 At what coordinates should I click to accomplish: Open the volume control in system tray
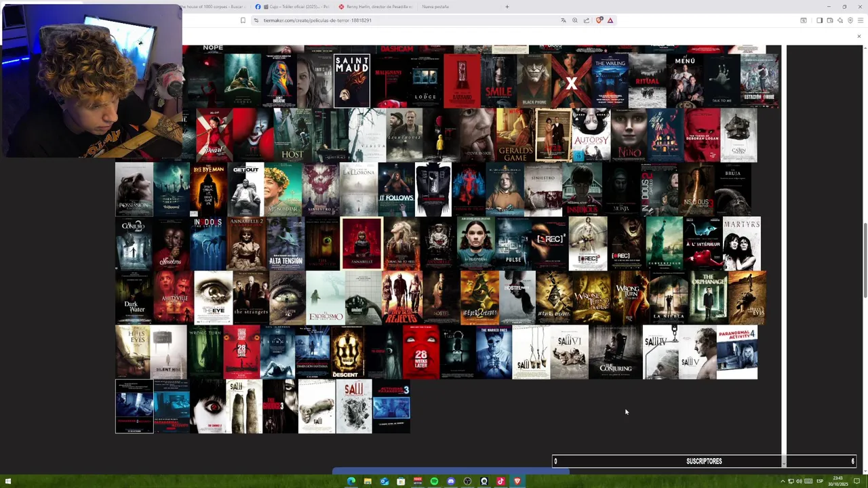click(x=799, y=481)
